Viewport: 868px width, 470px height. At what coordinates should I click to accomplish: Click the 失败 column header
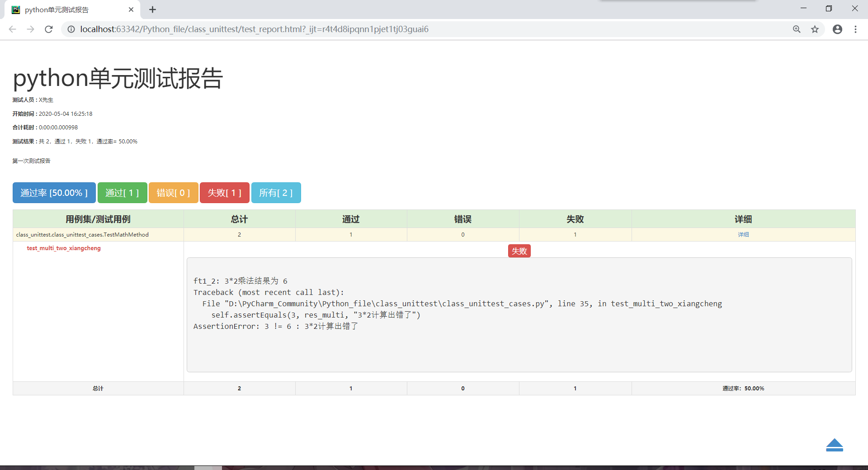(575, 219)
